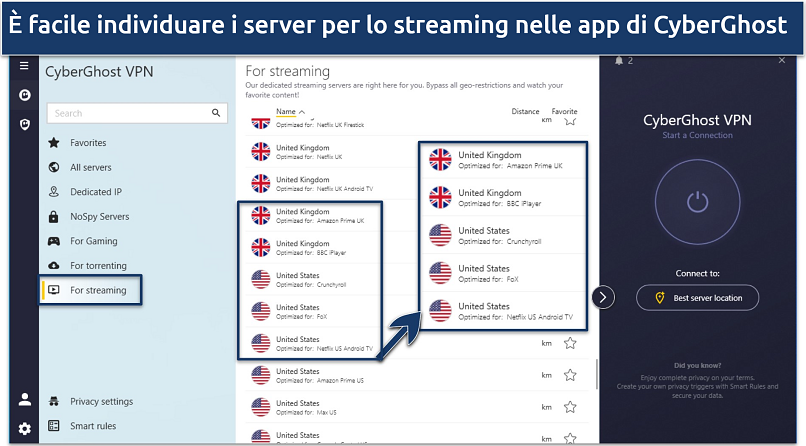The image size is (806, 446).
Task: Open Smart rules
Action: pos(93,426)
